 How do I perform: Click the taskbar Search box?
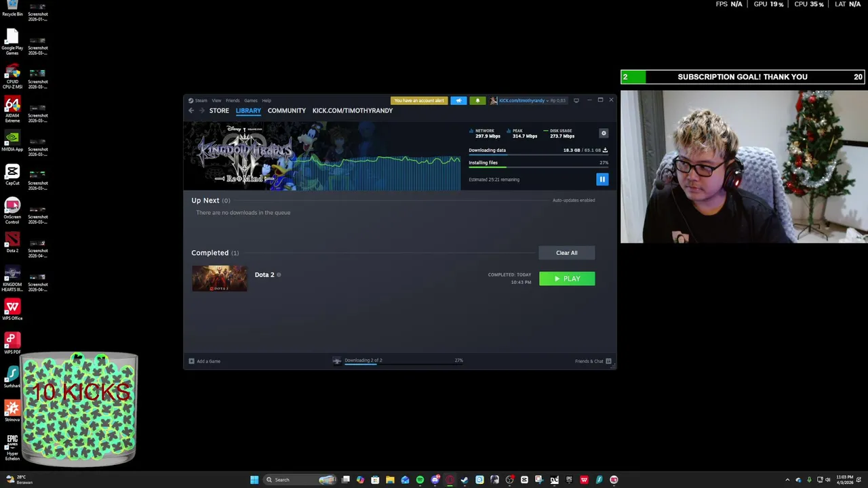[x=300, y=480]
